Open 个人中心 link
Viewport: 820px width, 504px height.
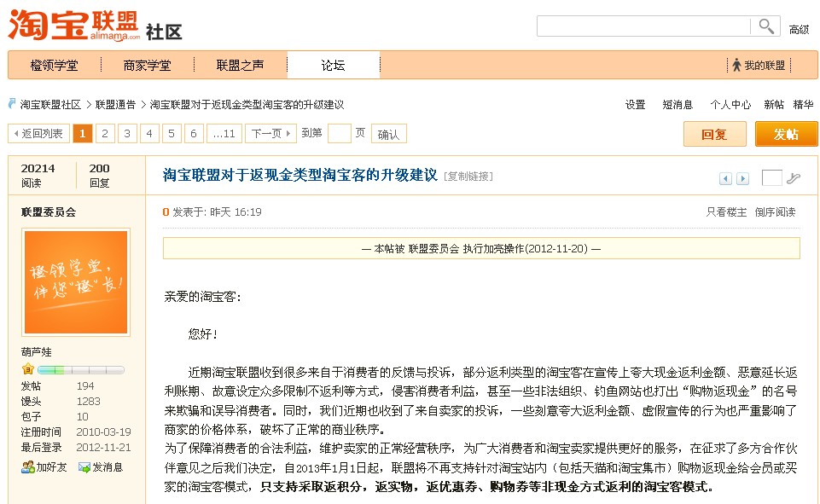[730, 105]
